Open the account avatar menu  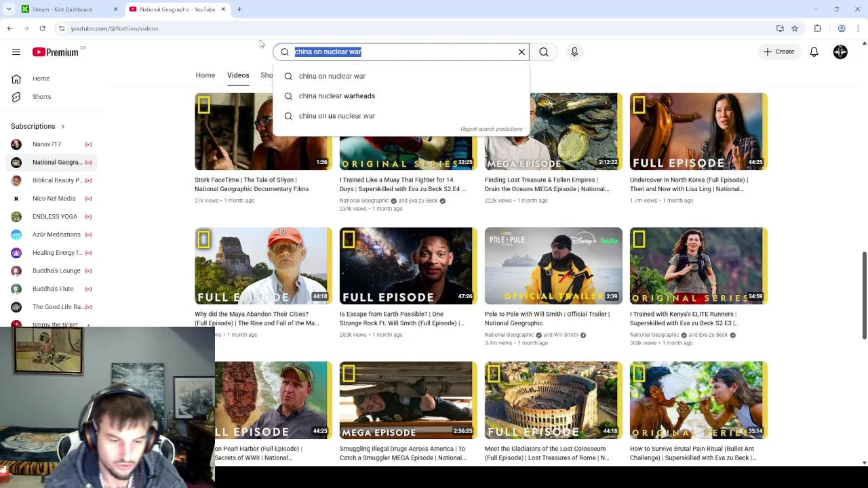(840, 52)
